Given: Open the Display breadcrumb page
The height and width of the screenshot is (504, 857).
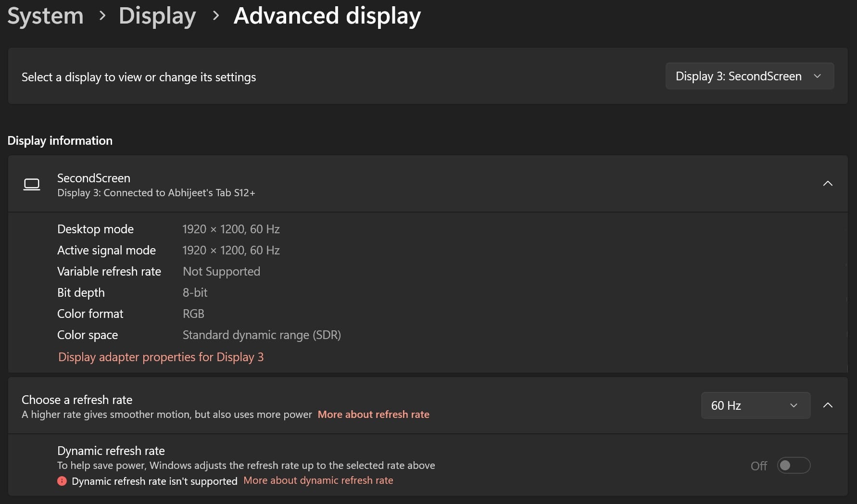Looking at the screenshot, I should [157, 16].
